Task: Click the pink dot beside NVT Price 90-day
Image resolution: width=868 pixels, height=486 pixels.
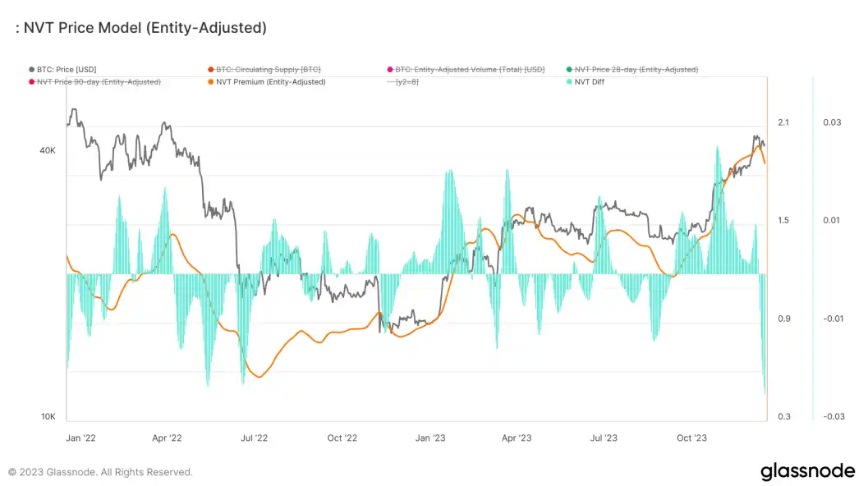Action: coord(32,82)
